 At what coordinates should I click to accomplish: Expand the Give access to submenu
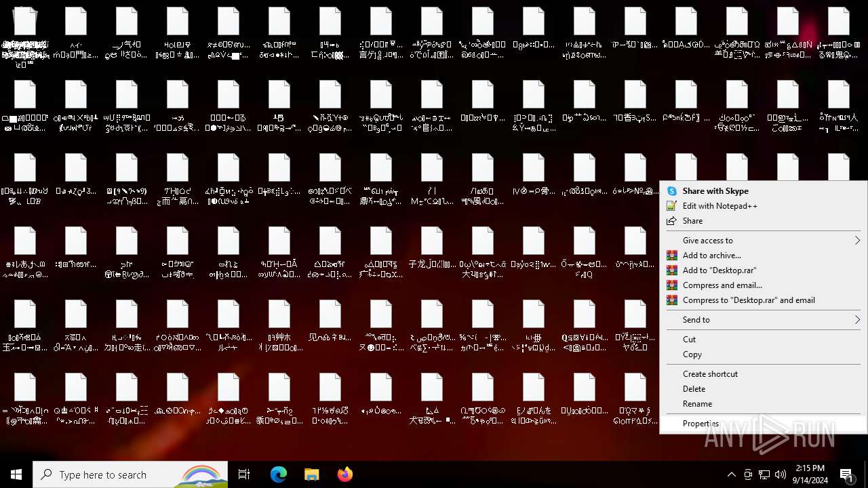[763, 241]
